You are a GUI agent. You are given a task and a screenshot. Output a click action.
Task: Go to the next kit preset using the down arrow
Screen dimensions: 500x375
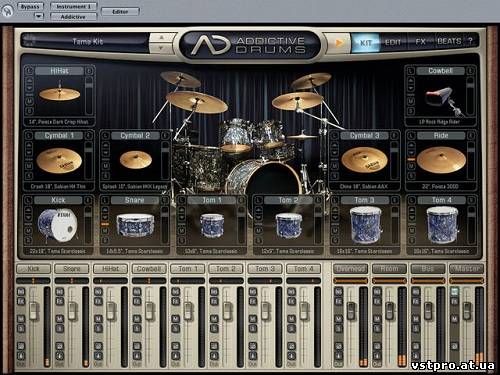tap(161, 48)
